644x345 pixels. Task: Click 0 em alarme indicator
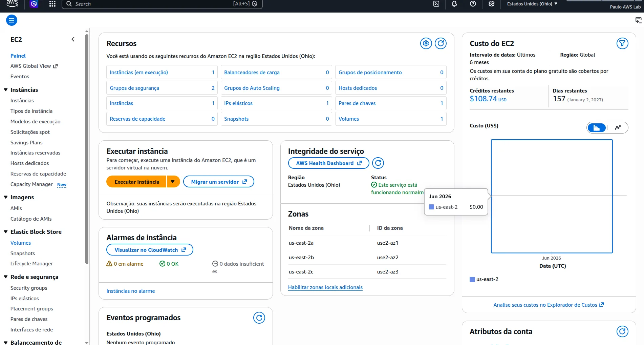coord(125,264)
